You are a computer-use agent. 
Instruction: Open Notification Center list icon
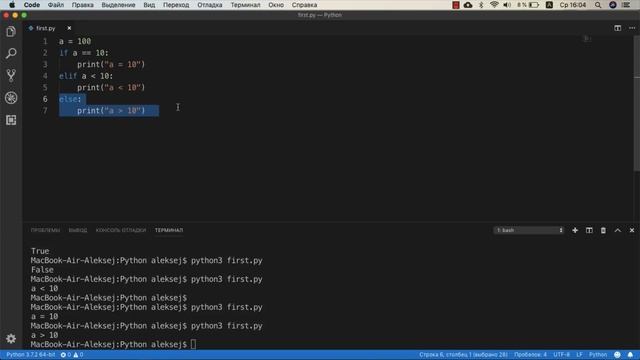[x=627, y=5]
